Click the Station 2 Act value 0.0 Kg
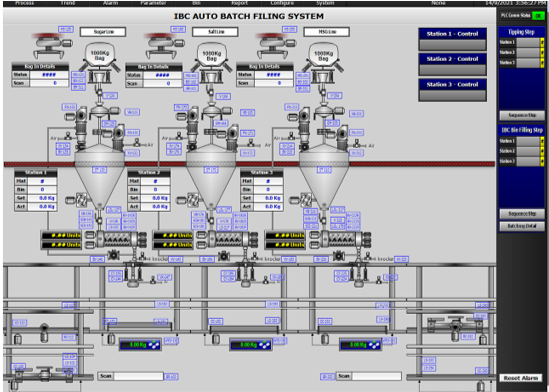 coord(155,207)
